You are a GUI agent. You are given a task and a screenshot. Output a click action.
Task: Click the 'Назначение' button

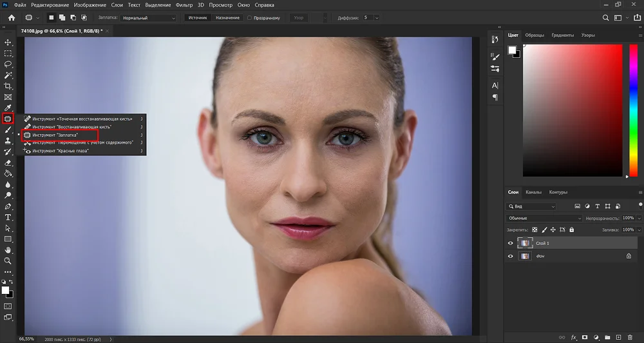[227, 17]
